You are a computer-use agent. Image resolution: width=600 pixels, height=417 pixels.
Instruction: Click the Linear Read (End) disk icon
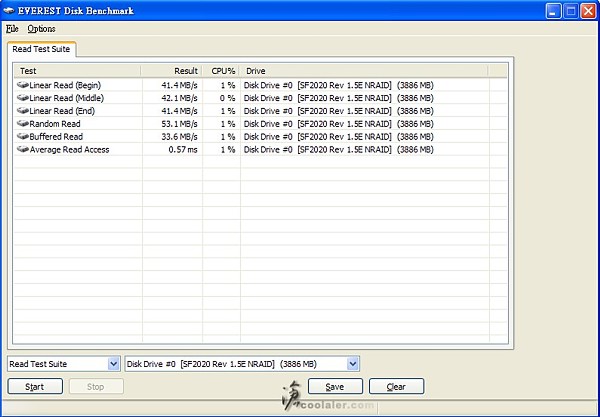pyautogui.click(x=23, y=111)
